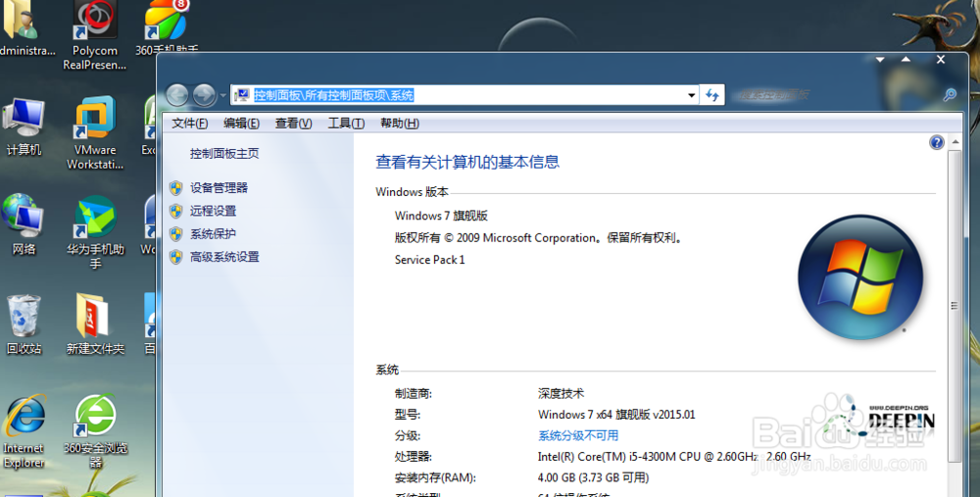Screen dimensions: 980x497
Task: Click the 查看有关计算机的基本信息 heading
Action: coord(467,162)
